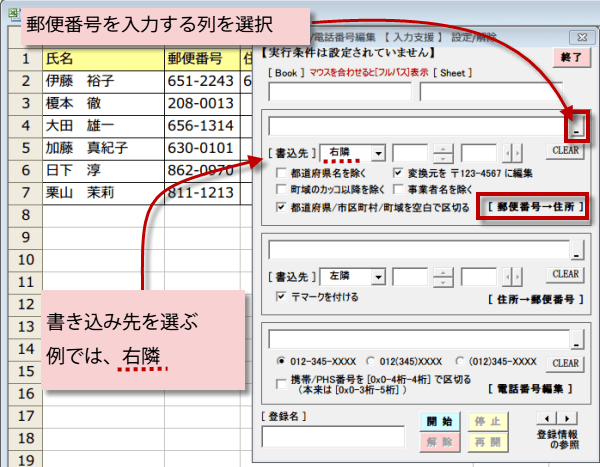
Task: Toggle 〒マークを付ける checkbox
Action: [281, 297]
